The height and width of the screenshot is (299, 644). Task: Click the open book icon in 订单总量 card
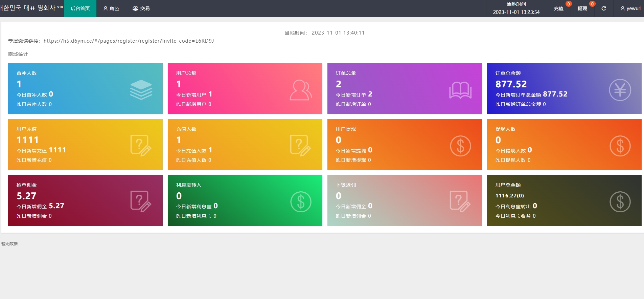[460, 90]
